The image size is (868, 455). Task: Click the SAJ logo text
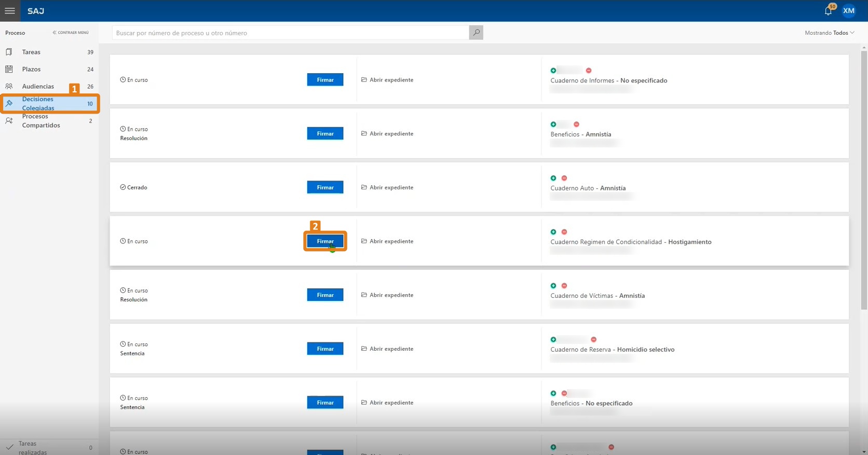36,11
